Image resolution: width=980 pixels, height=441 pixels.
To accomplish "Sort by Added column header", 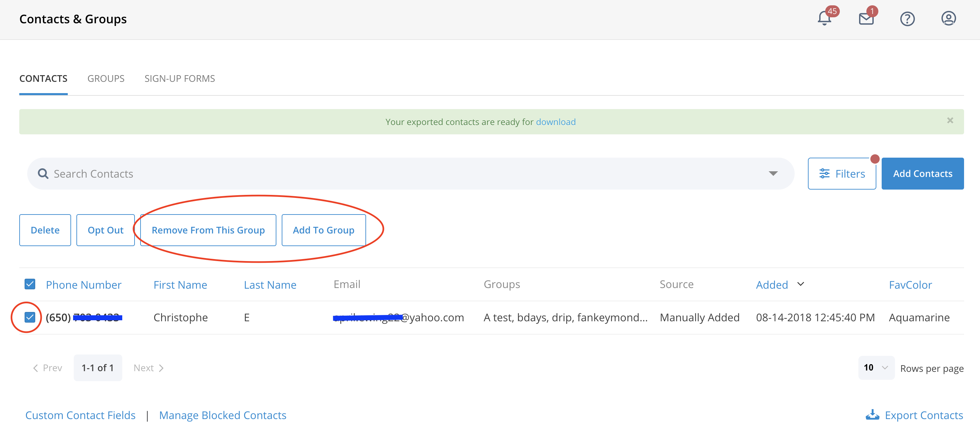I will [x=771, y=284].
